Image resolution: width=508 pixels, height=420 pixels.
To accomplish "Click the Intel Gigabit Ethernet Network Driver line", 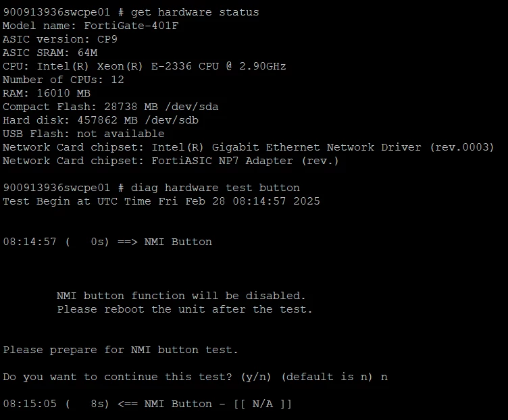I will coord(249,147).
